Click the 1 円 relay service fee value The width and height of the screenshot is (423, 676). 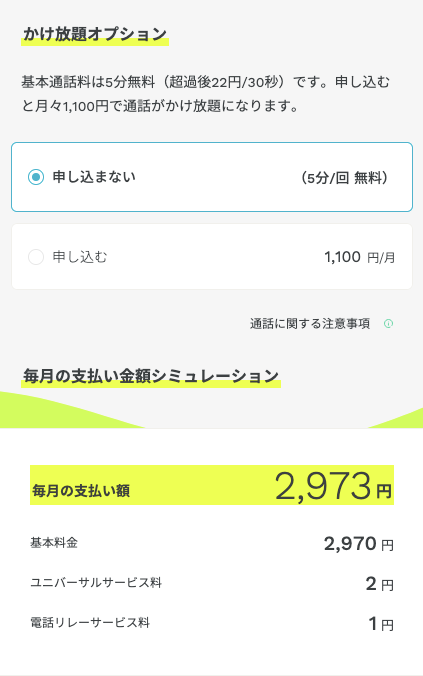(x=381, y=624)
